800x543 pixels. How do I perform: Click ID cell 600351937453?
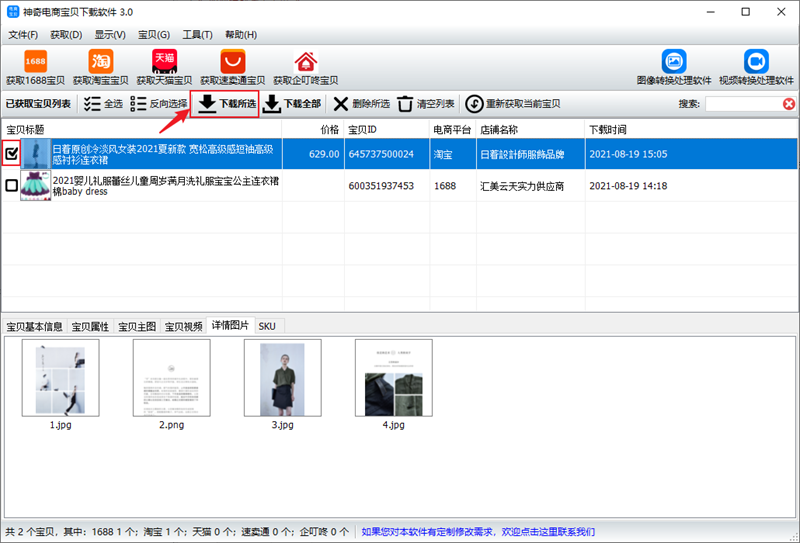click(381, 186)
